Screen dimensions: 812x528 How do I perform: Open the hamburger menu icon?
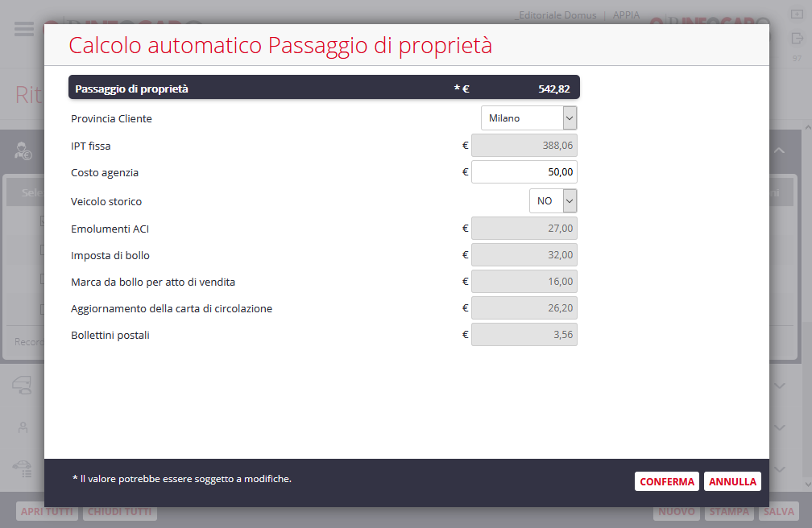click(24, 28)
